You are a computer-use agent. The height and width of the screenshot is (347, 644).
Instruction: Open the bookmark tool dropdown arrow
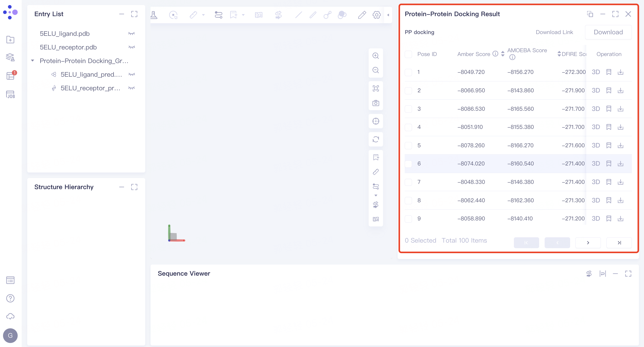(243, 15)
